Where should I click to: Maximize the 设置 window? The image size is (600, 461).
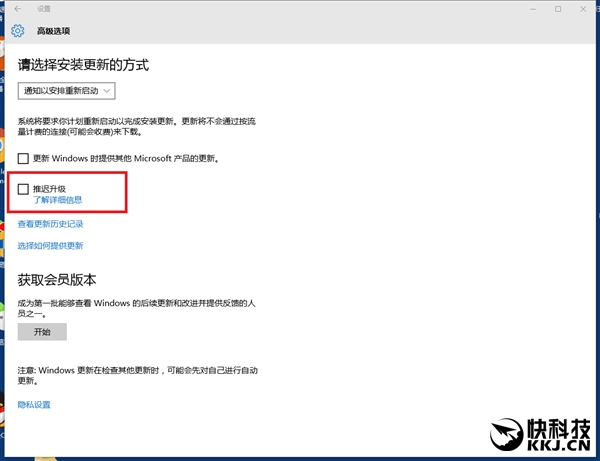point(557,9)
